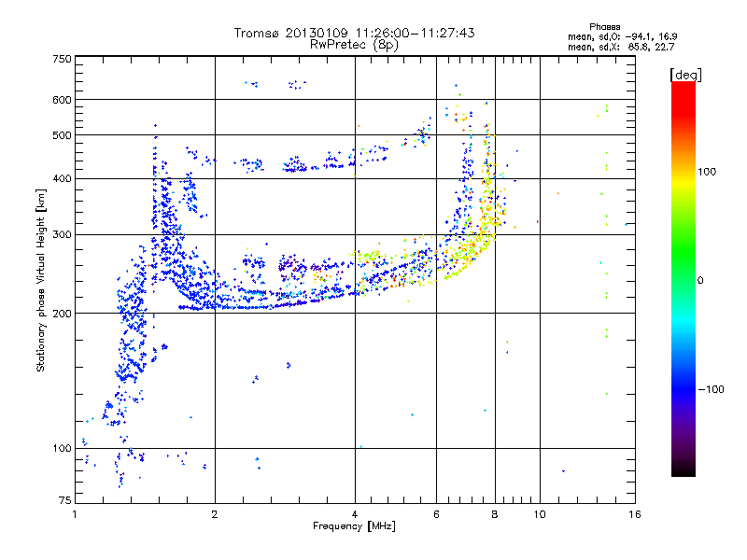The width and height of the screenshot is (747, 560).
Task: Click the y-axis tick label "200"
Action: pos(62,314)
